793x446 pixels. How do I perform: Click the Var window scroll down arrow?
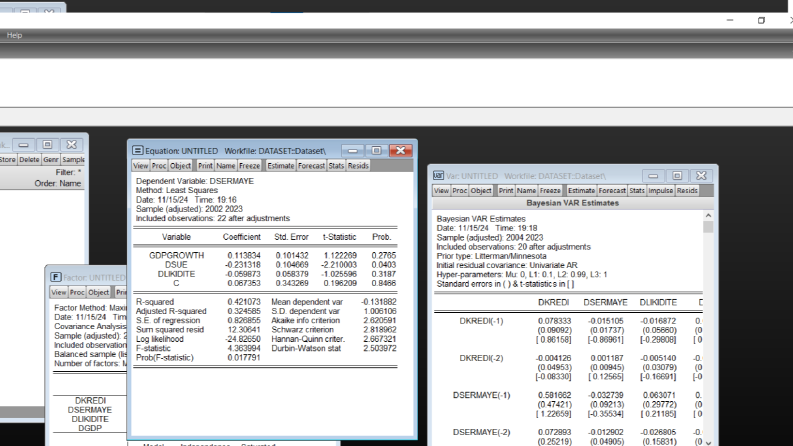coord(708,442)
